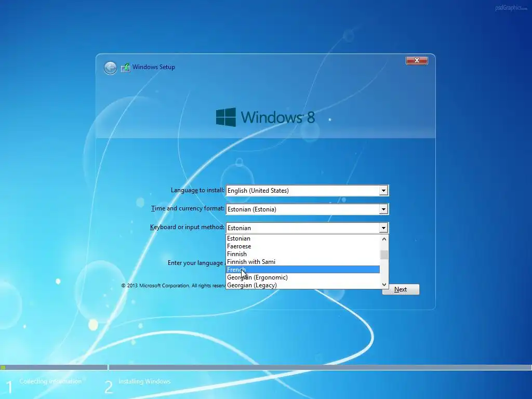Image resolution: width=532 pixels, height=399 pixels.
Task: Click the round back arrow button
Action: 110,68
